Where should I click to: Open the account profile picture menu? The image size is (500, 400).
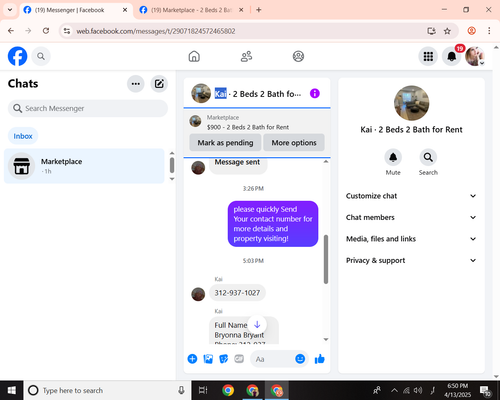pyautogui.click(x=475, y=56)
